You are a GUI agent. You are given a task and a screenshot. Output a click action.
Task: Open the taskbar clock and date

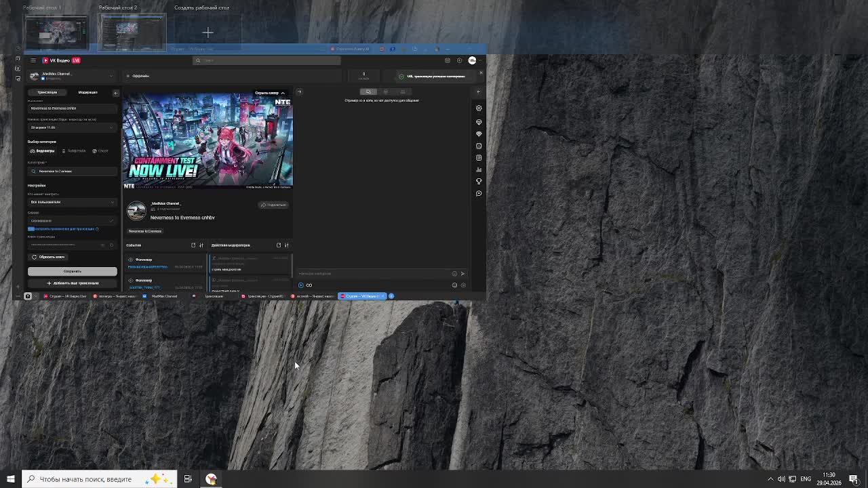click(x=829, y=479)
